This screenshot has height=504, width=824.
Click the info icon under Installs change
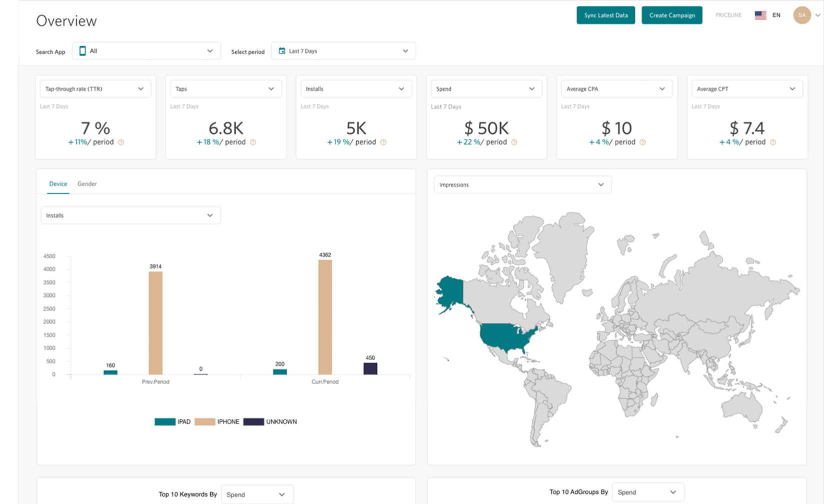click(383, 142)
